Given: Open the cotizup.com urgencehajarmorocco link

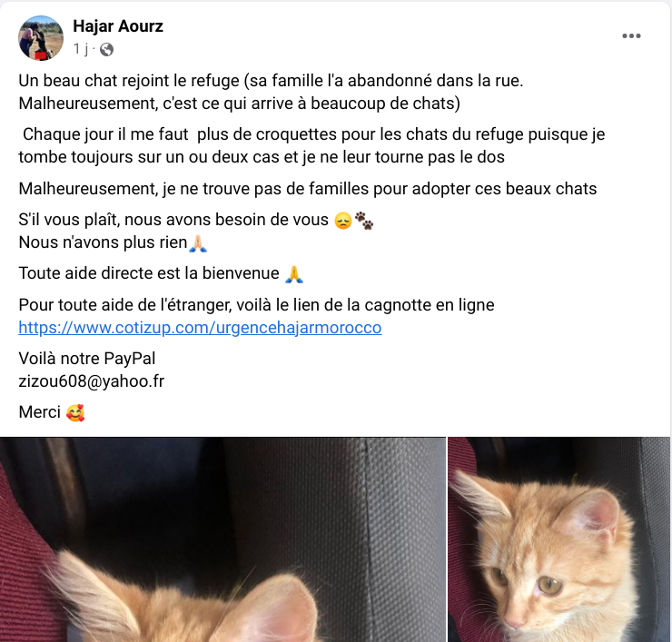Looking at the screenshot, I should pyautogui.click(x=200, y=328).
